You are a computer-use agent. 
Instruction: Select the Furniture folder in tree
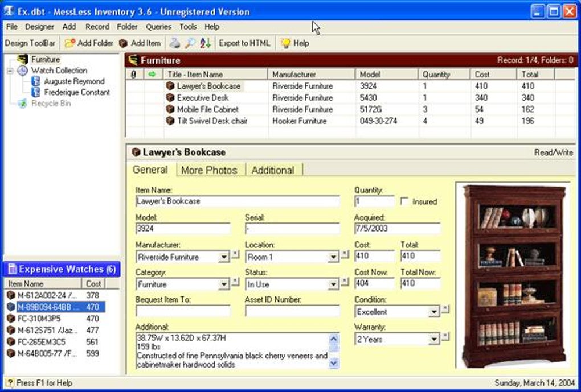coord(46,59)
